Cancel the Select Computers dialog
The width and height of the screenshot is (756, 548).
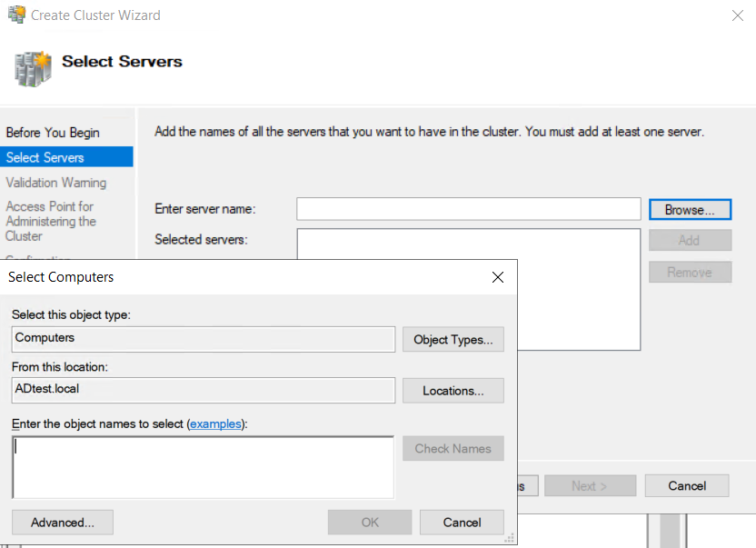pos(462,523)
